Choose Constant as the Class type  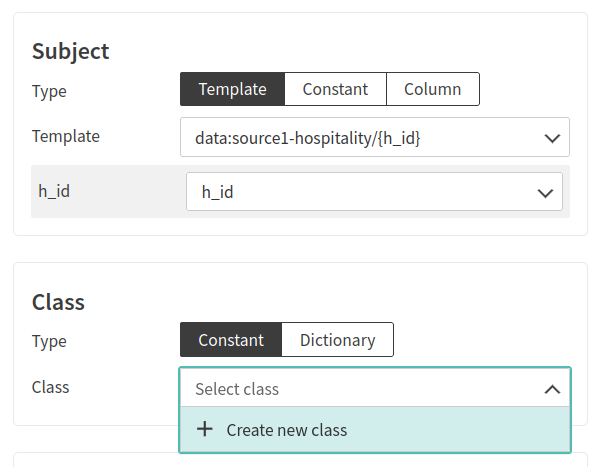[x=231, y=340]
